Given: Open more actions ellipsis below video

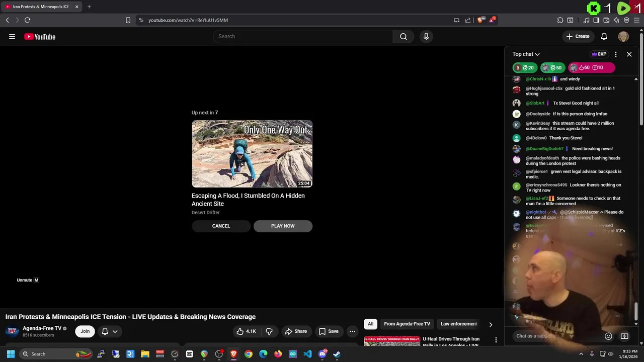Looking at the screenshot, I should pyautogui.click(x=353, y=331).
